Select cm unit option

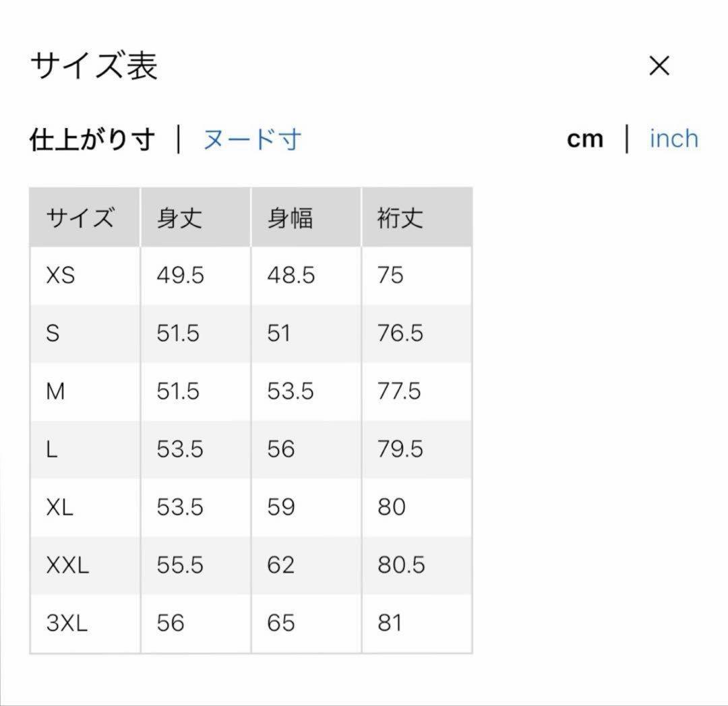tap(585, 139)
